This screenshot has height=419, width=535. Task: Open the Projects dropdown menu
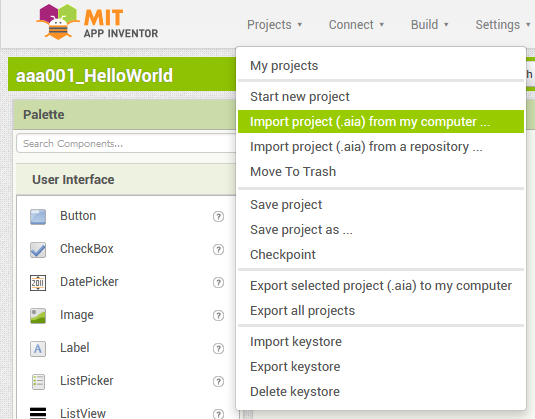click(x=274, y=25)
